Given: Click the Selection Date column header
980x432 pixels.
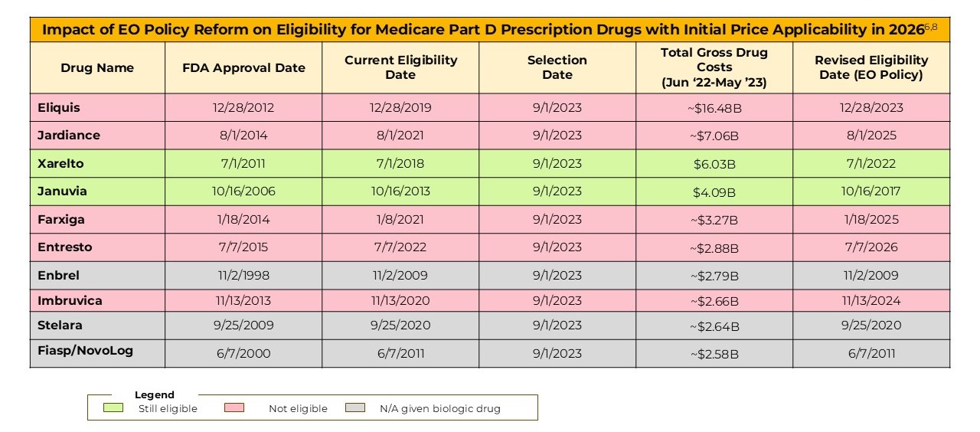Looking at the screenshot, I should tap(557, 67).
